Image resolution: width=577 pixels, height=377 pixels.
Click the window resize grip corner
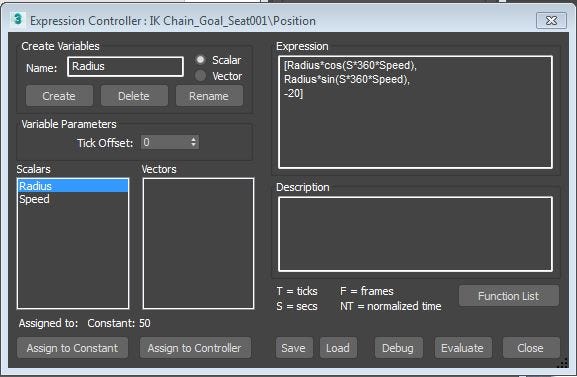tap(563, 363)
